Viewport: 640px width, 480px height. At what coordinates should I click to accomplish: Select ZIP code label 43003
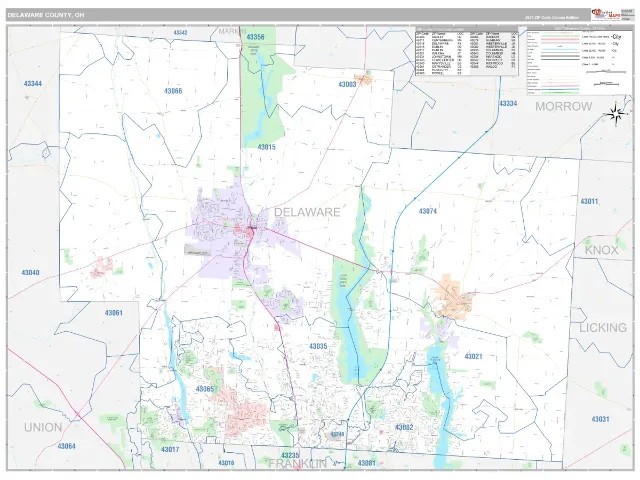pos(347,84)
